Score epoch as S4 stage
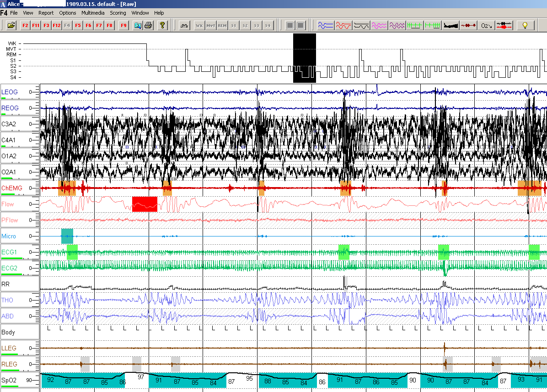Viewport: 547px width, 392px height. tap(268, 26)
